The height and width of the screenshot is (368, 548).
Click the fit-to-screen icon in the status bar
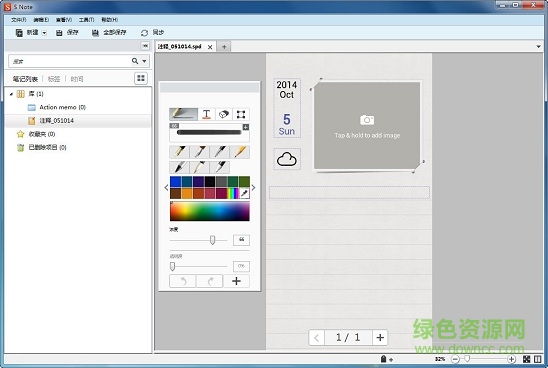click(x=526, y=359)
